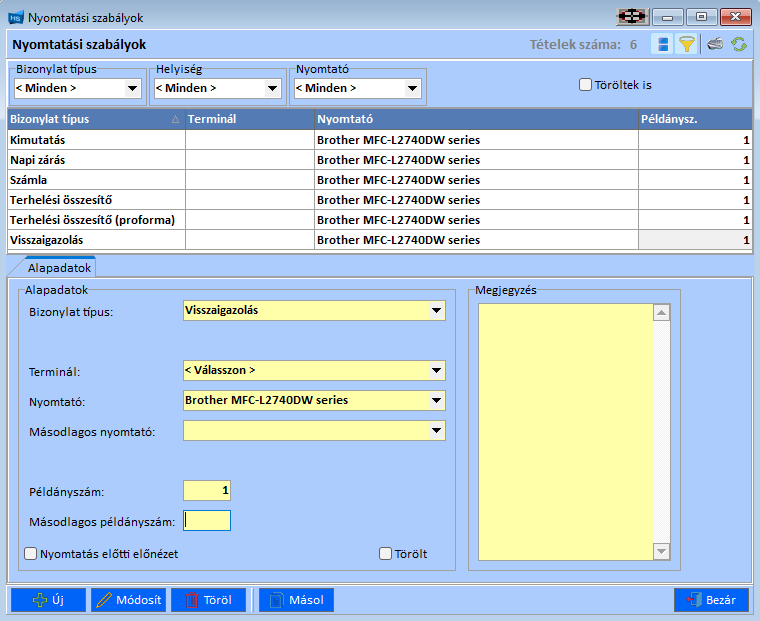The width and height of the screenshot is (760, 621).
Task: Click the Megjegyzés scrollbar down arrow
Action: [660, 551]
